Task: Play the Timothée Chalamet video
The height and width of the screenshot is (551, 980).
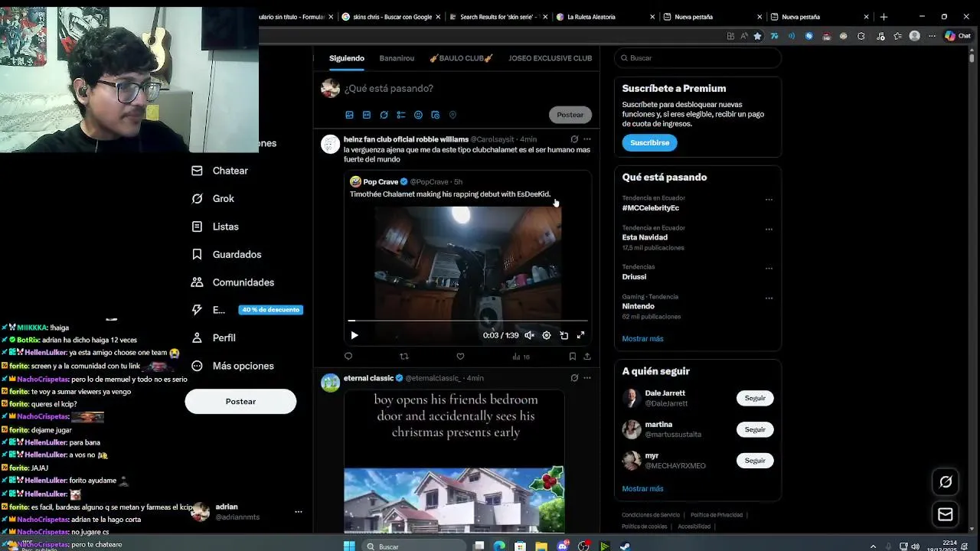Action: tap(354, 335)
